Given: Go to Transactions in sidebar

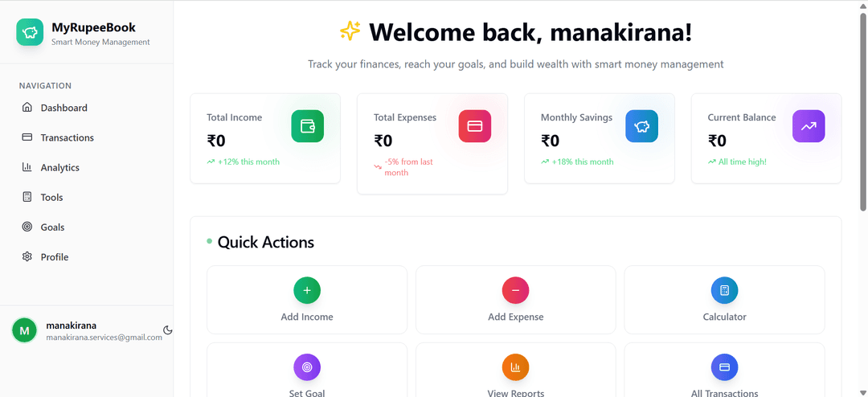Looking at the screenshot, I should [67, 137].
